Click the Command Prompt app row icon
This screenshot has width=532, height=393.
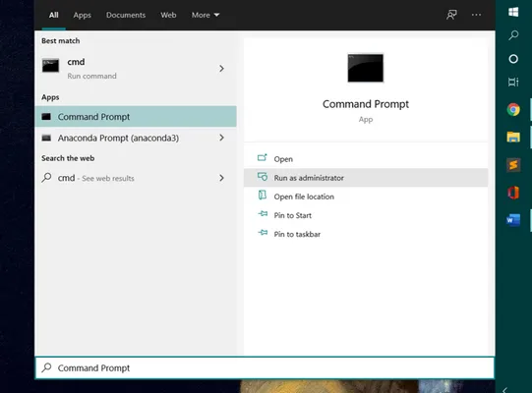(46, 117)
